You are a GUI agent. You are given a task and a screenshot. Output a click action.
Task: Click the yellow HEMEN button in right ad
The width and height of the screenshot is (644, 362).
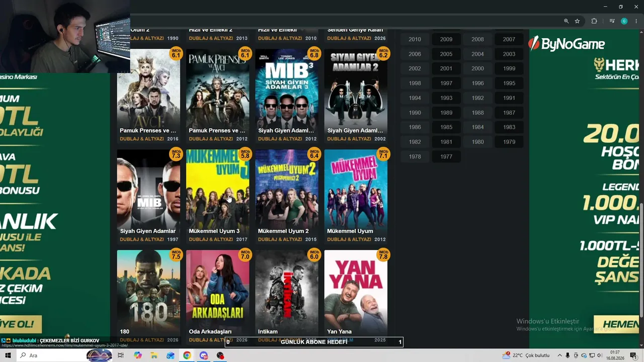point(616,324)
